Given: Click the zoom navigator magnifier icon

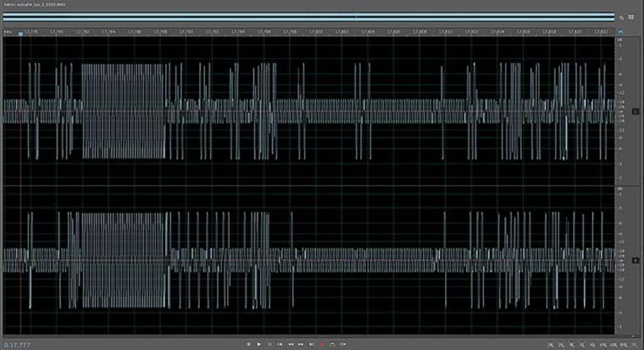Looking at the screenshot, I should point(621,17).
